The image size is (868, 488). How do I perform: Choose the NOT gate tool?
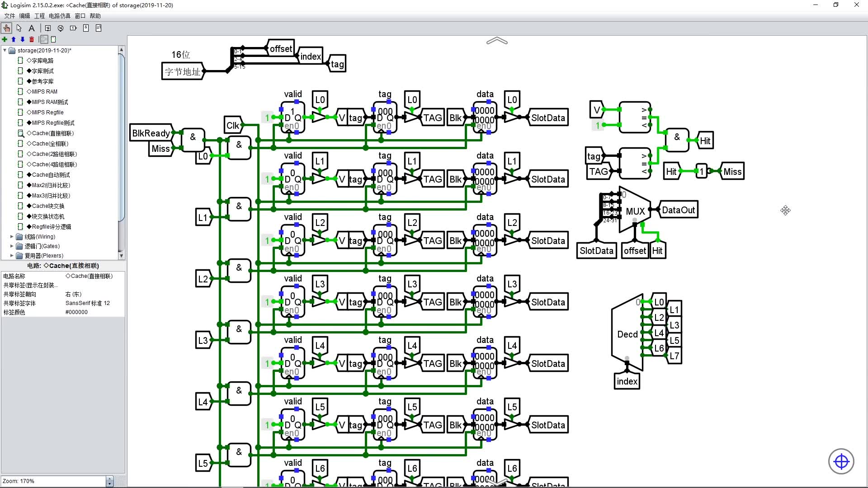click(x=73, y=28)
